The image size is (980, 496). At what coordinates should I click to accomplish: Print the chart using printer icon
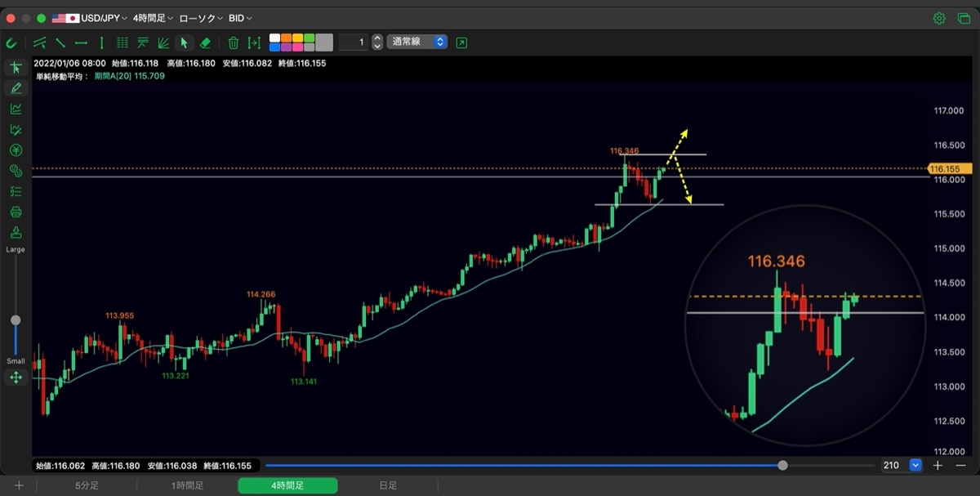[x=16, y=212]
